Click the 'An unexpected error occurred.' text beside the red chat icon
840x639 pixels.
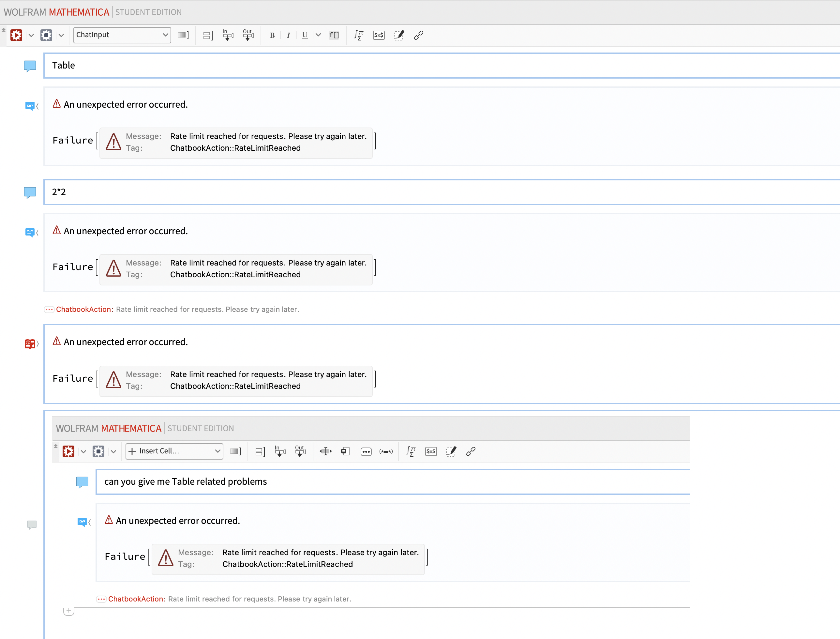click(126, 342)
